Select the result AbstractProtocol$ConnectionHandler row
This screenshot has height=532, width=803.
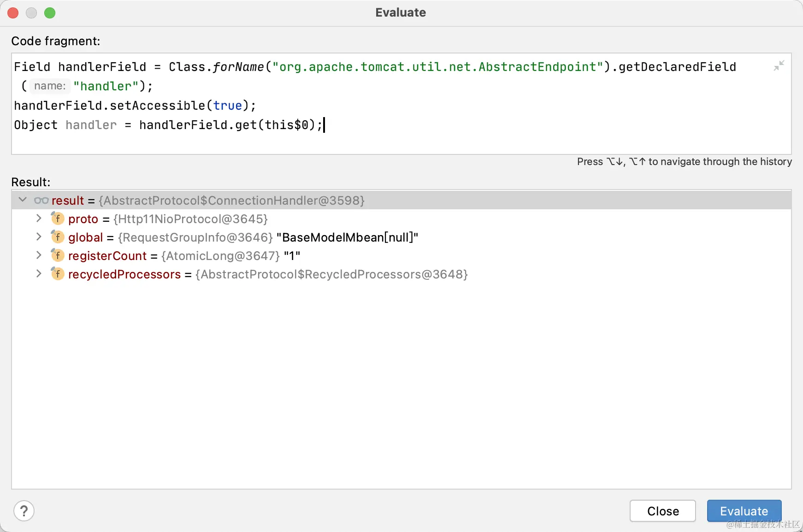(x=401, y=200)
